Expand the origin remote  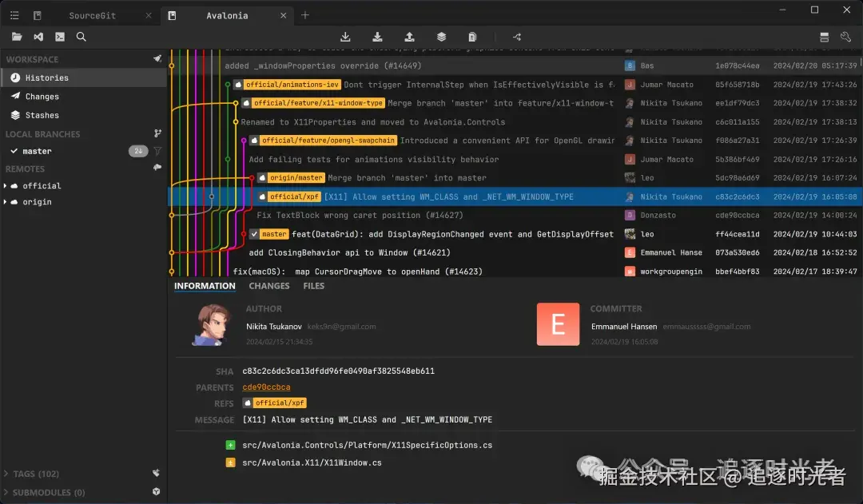coord(5,202)
